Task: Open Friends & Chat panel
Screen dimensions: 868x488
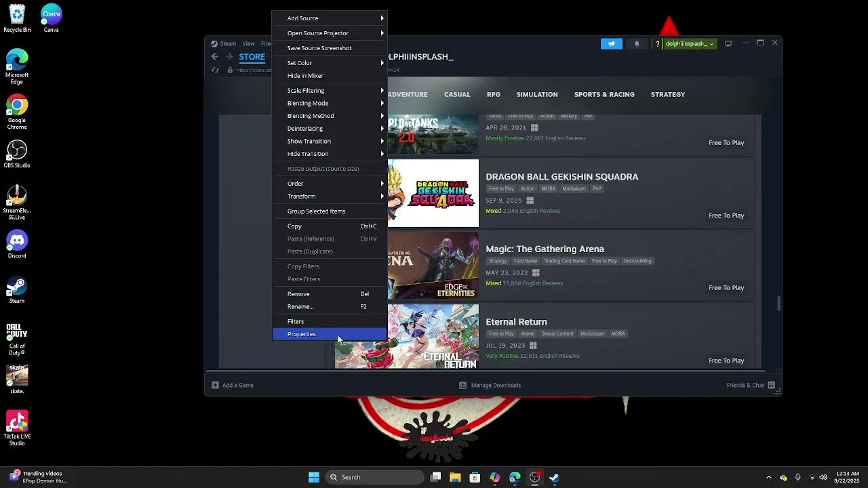Action: tap(751, 385)
